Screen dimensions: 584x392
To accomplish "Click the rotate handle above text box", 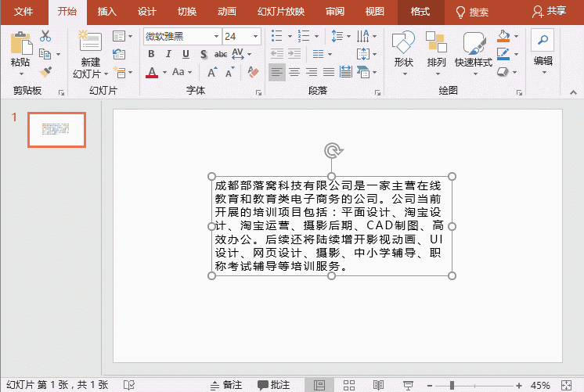I will 332,151.
